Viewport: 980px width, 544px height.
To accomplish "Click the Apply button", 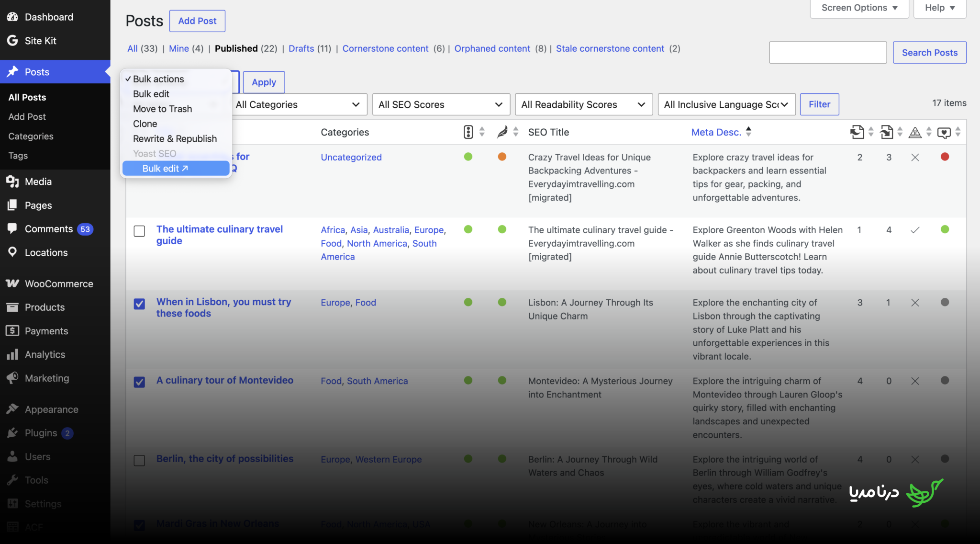I will tap(264, 82).
